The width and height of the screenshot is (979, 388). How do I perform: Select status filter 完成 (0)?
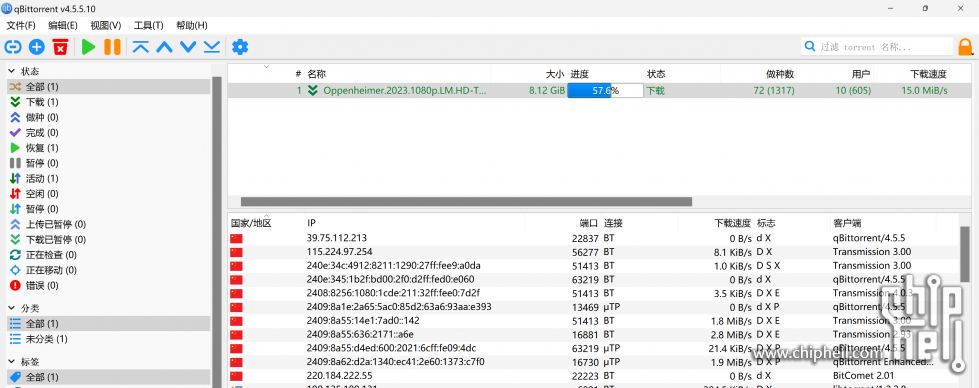click(109, 132)
